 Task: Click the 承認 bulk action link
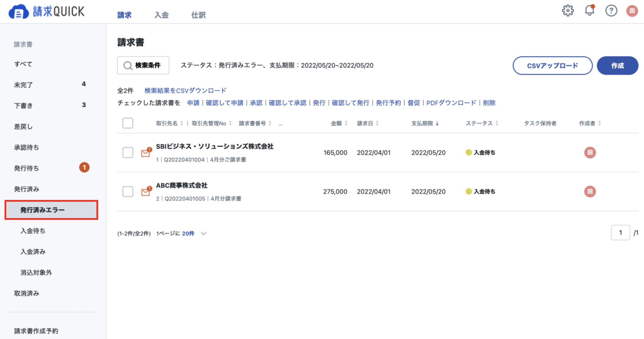pyautogui.click(x=256, y=103)
